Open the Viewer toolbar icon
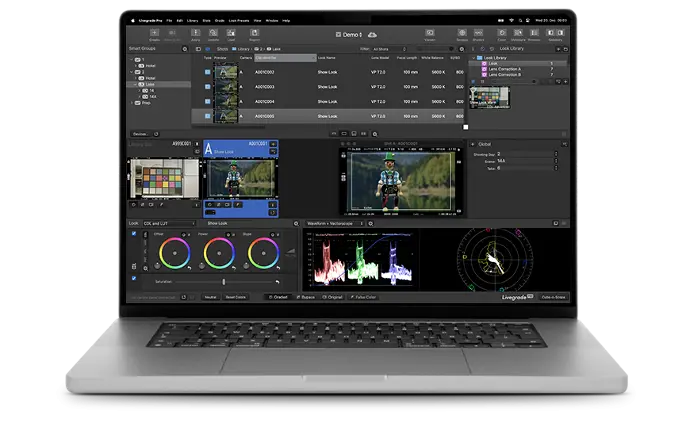690x433 pixels. pos(429,34)
